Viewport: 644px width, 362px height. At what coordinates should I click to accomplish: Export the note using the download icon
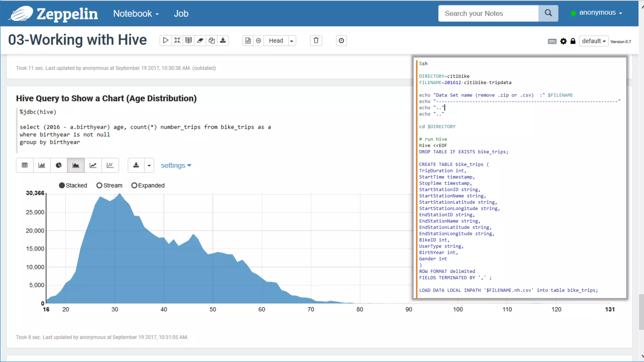pos(223,41)
